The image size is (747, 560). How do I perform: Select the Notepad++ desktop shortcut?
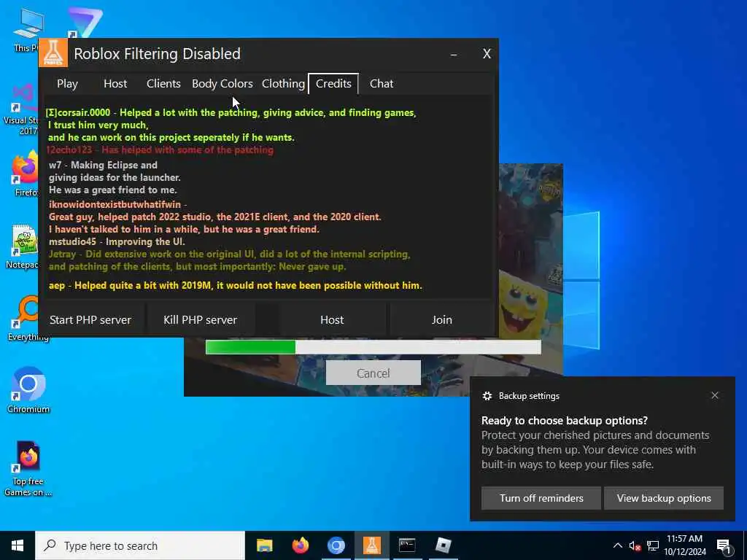pyautogui.click(x=23, y=246)
